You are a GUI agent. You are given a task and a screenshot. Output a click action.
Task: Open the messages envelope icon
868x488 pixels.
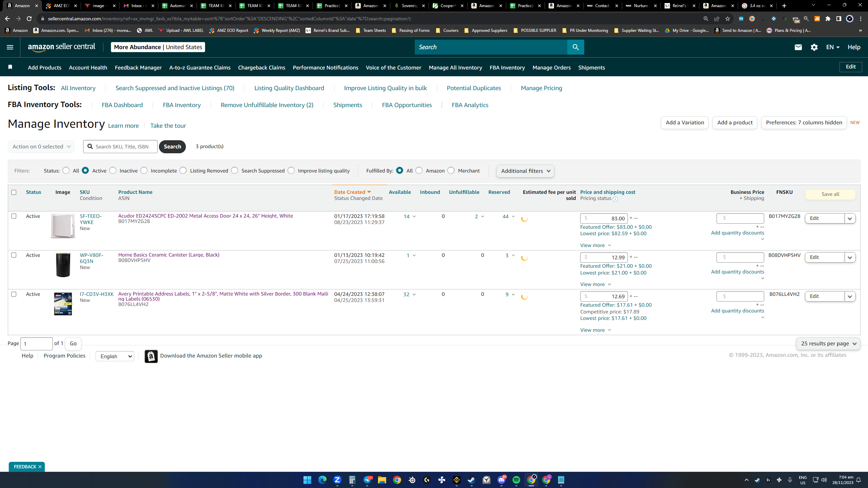pos(798,47)
